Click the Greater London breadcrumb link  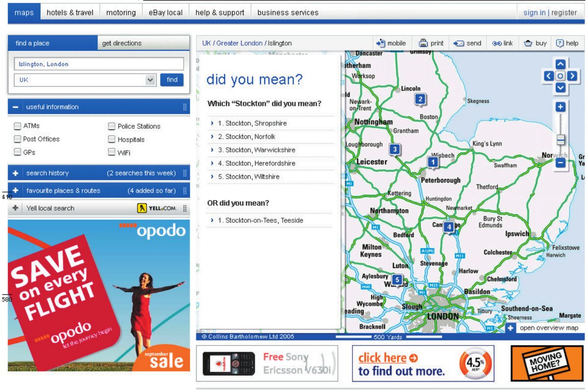pos(240,43)
